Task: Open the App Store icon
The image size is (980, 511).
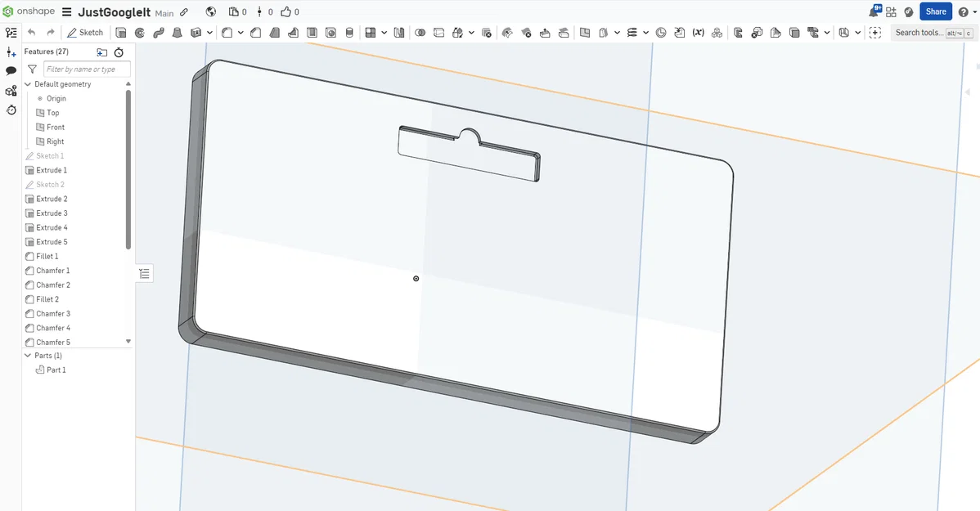Action: pyautogui.click(x=892, y=12)
